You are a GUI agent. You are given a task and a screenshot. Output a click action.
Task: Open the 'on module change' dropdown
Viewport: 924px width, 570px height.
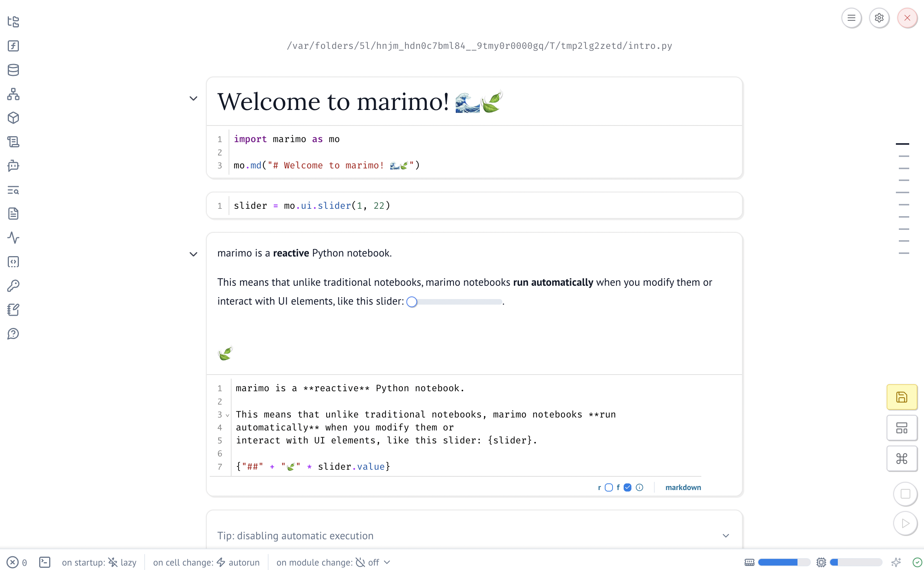point(387,562)
